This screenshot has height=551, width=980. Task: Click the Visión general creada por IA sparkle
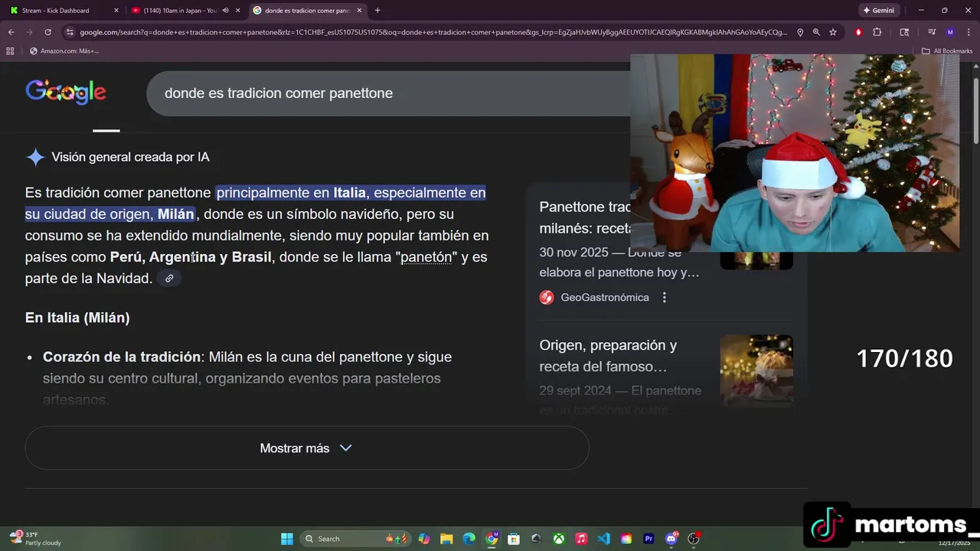pos(36,158)
